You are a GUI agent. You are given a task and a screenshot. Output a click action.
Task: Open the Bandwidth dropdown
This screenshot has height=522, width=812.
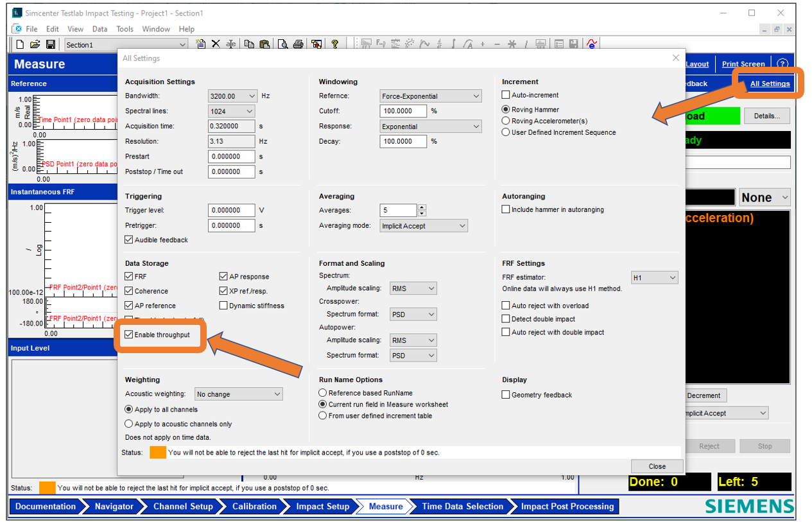[250, 96]
